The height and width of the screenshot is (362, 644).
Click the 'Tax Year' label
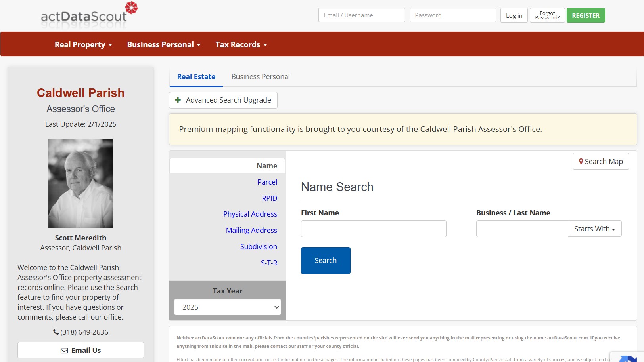[227, 291]
